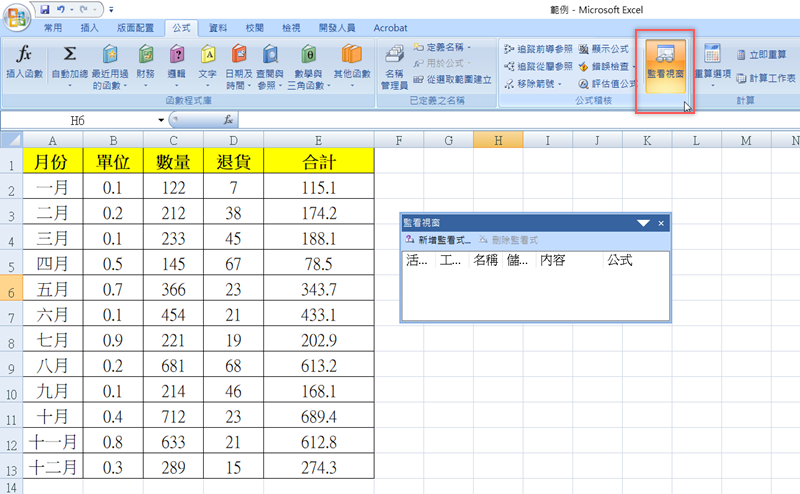Screen dimensions: 800x494
Task: Open the 財務 financial functions icon
Action: coord(146,54)
